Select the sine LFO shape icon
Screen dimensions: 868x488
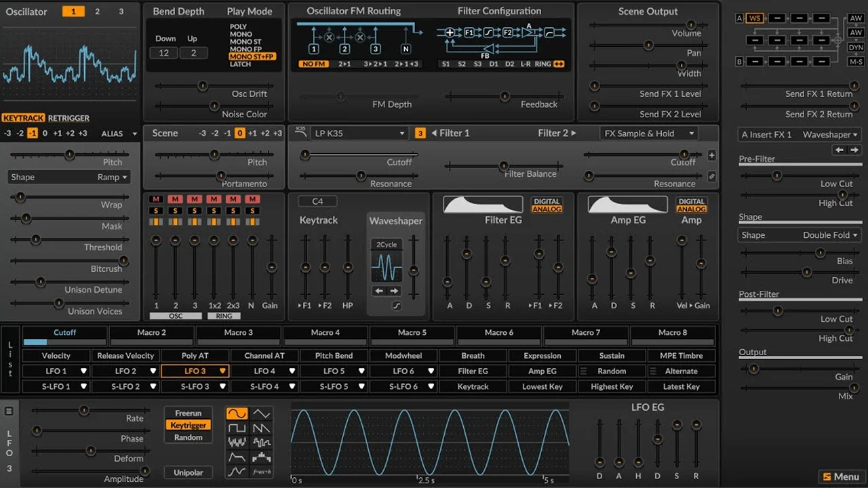237,413
